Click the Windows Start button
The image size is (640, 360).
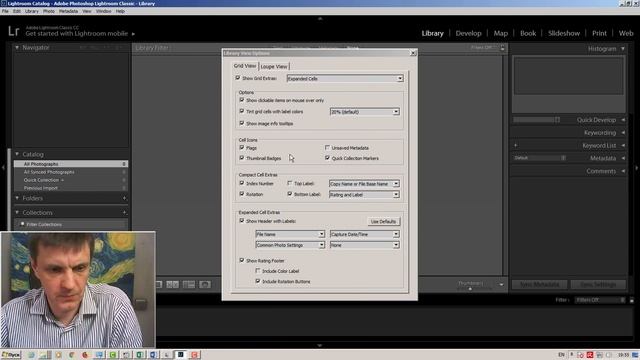(11, 355)
